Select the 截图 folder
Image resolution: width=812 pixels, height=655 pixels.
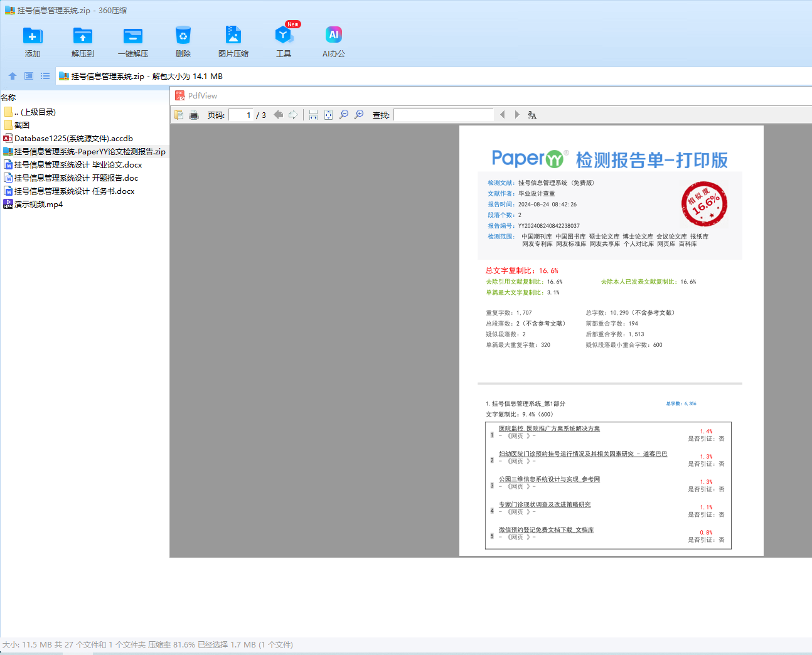pos(17,125)
